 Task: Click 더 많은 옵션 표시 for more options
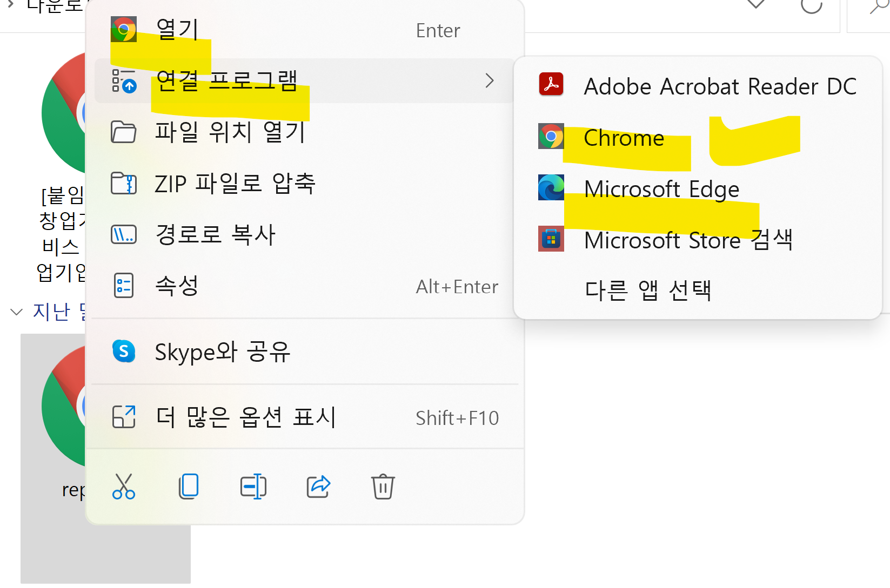(246, 417)
